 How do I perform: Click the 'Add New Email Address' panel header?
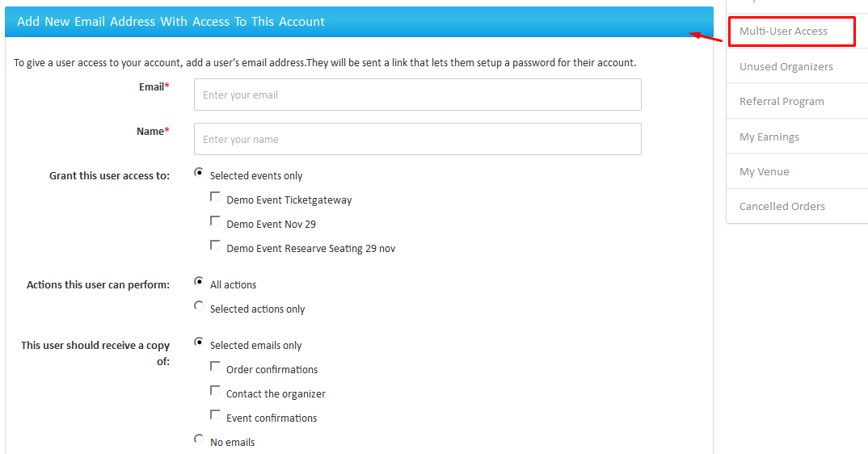click(359, 22)
